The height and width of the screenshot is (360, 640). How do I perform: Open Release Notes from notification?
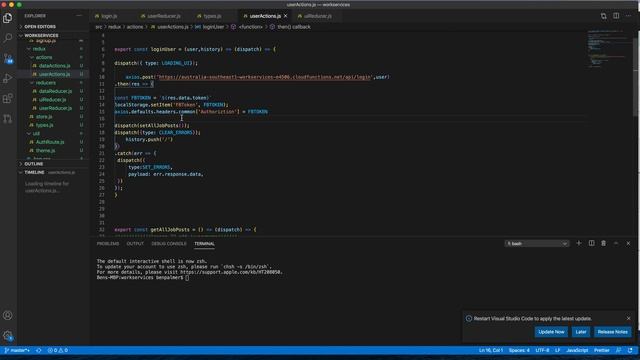tap(612, 332)
